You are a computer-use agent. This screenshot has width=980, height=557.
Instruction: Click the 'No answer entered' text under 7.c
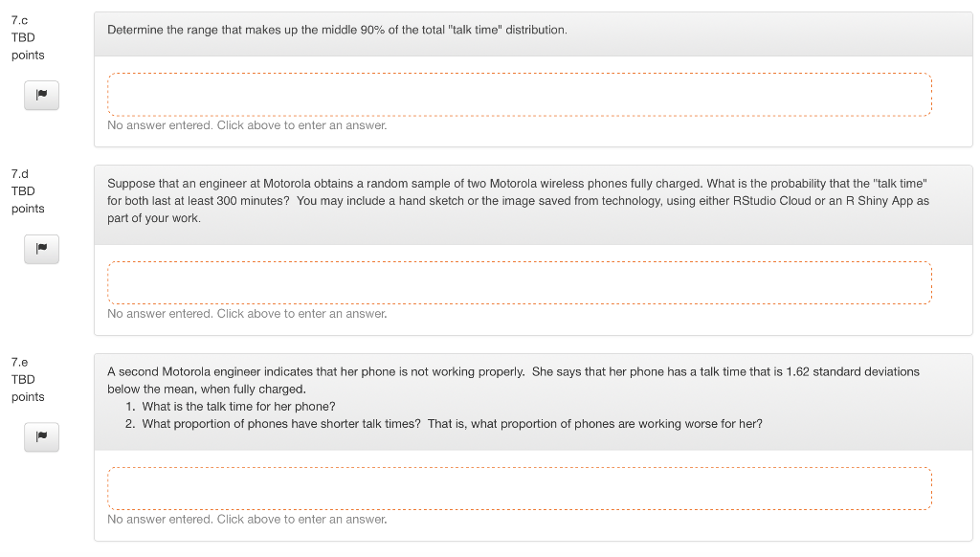[x=246, y=125]
